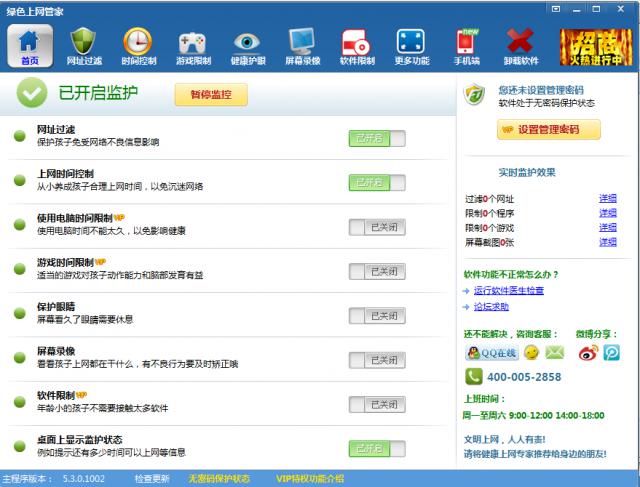Click the 招商 fire banner
The width and height of the screenshot is (640, 487).
[x=596, y=47]
